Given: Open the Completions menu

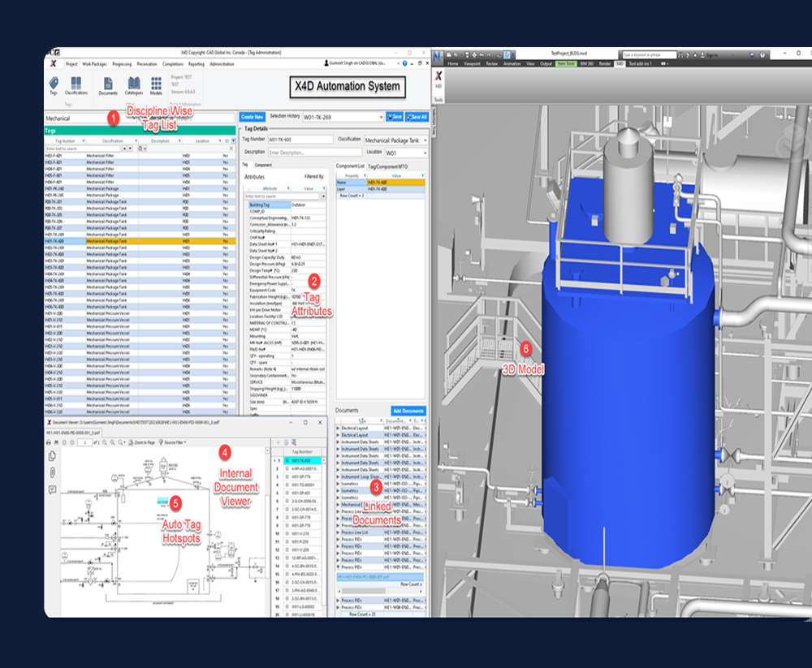Looking at the screenshot, I should [173, 64].
